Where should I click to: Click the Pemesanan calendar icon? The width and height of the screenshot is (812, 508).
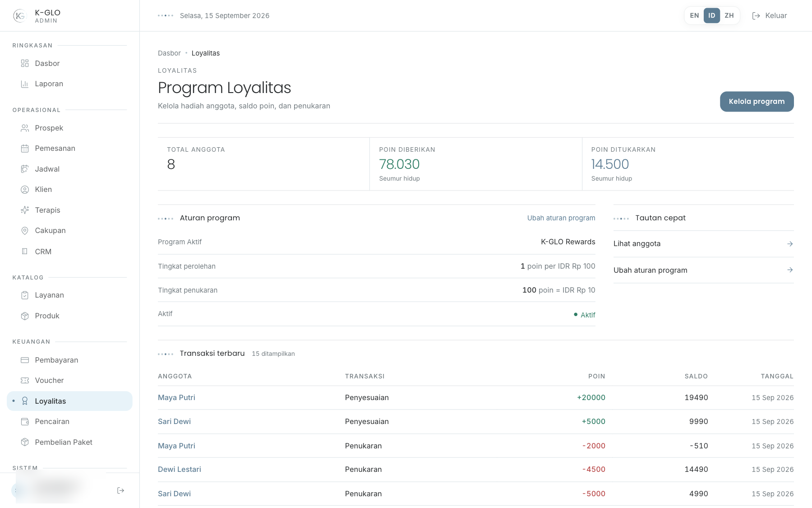(25, 149)
